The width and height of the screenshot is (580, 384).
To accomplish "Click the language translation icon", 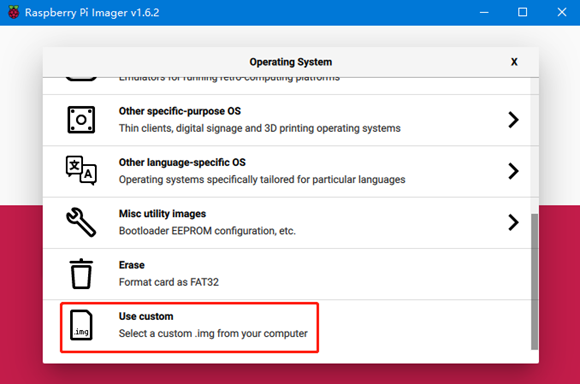I will [81, 171].
